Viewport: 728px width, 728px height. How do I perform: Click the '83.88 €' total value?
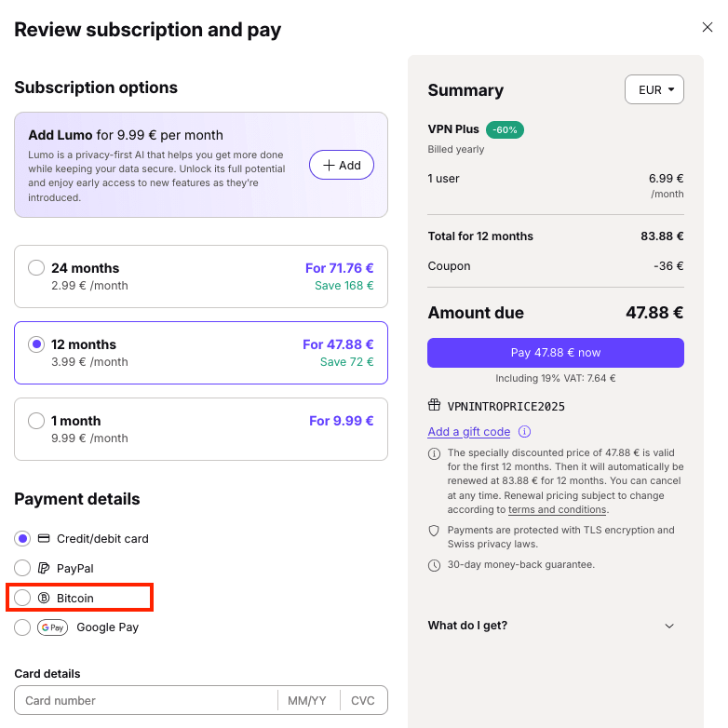coord(662,236)
